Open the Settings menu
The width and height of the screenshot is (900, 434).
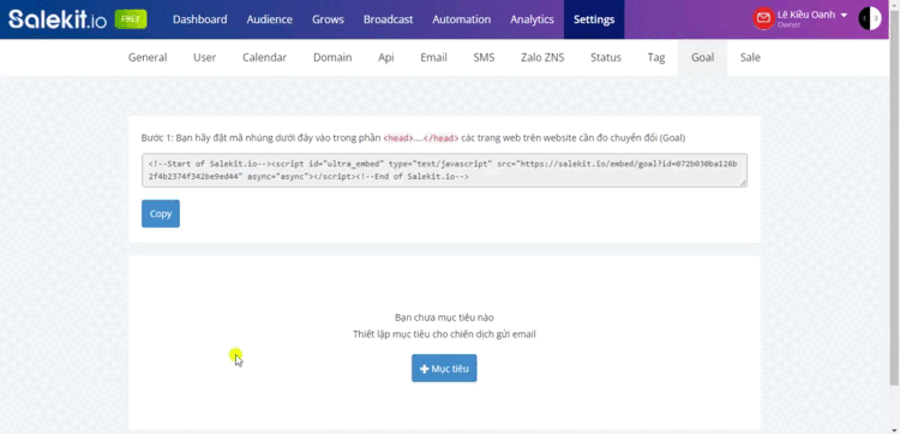[594, 20]
